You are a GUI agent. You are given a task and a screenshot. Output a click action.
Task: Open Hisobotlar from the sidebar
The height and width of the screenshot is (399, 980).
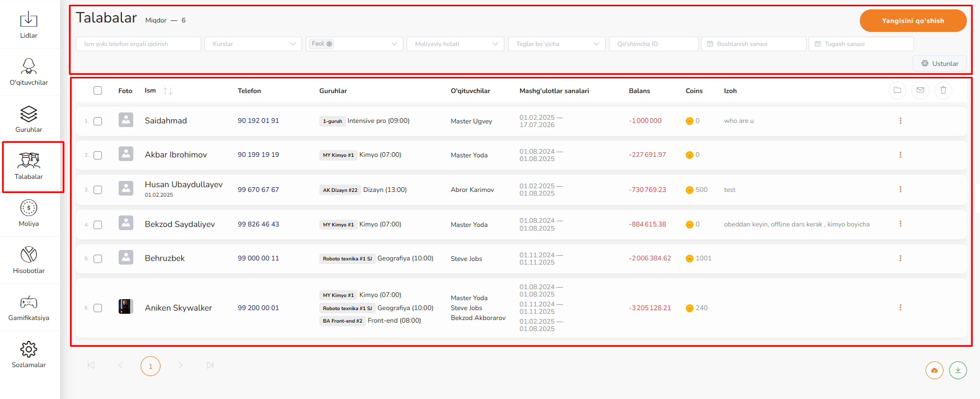[29, 260]
